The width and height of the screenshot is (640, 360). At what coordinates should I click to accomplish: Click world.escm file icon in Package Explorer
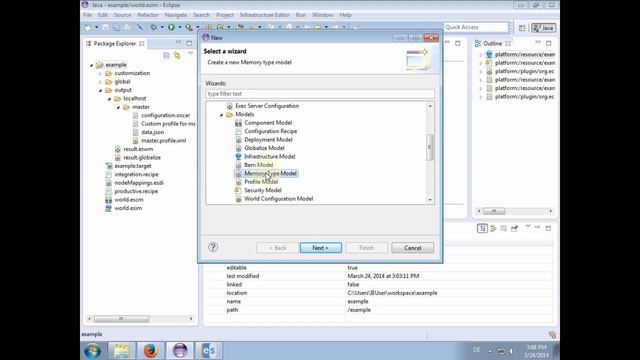click(x=108, y=200)
